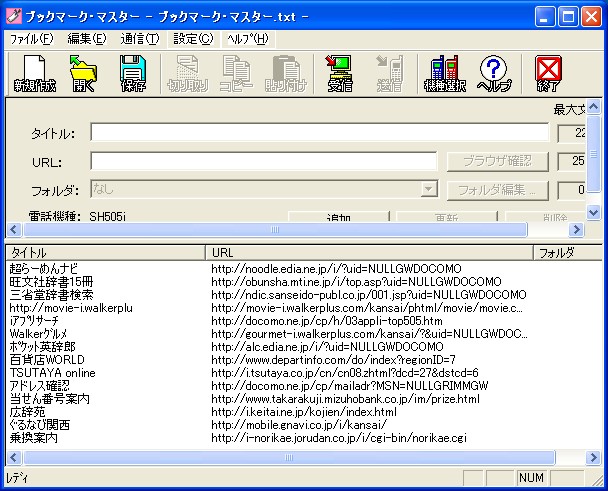Click inside the タイトル input field

point(319,133)
